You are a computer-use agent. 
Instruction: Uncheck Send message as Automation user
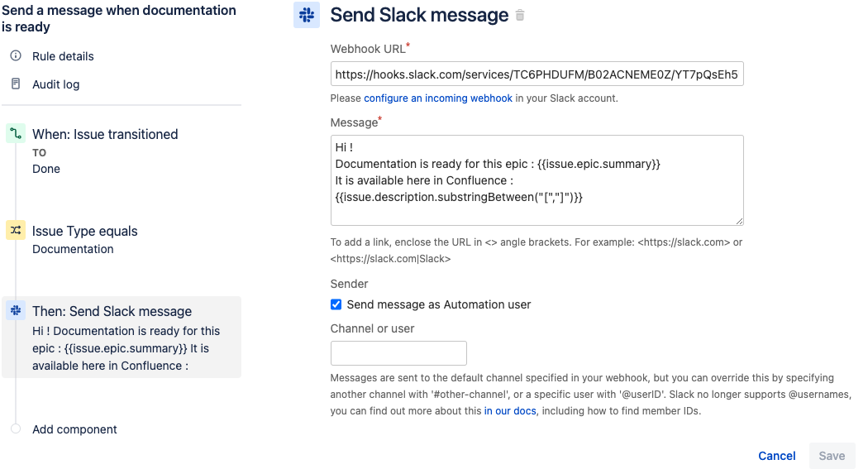pyautogui.click(x=336, y=304)
